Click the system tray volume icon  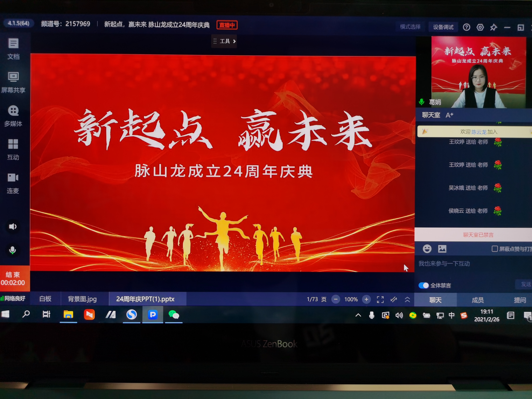[399, 315]
